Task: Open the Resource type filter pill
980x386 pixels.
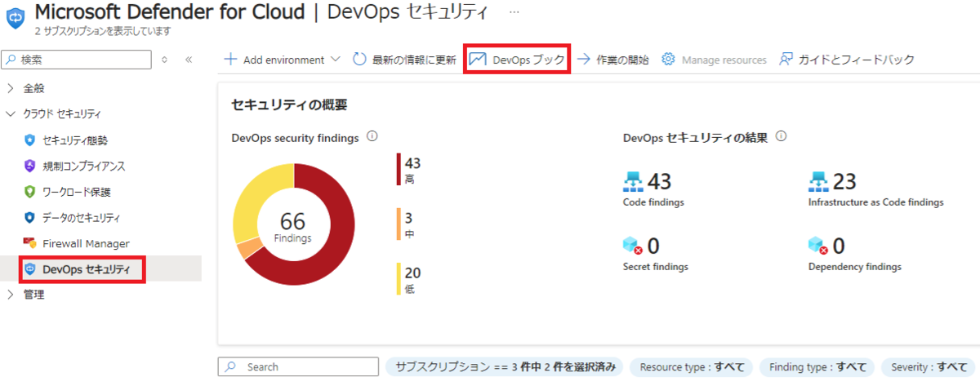Action: click(693, 367)
